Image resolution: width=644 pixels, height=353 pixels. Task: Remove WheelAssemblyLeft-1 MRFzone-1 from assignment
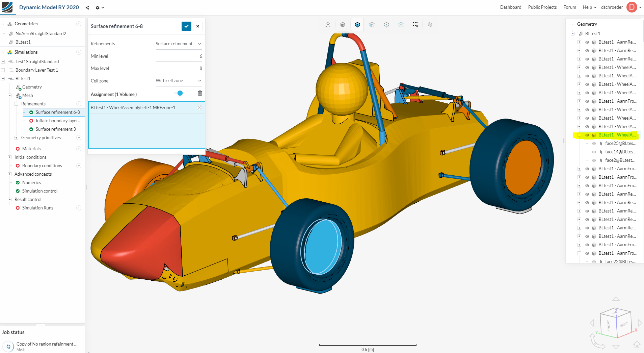click(199, 107)
